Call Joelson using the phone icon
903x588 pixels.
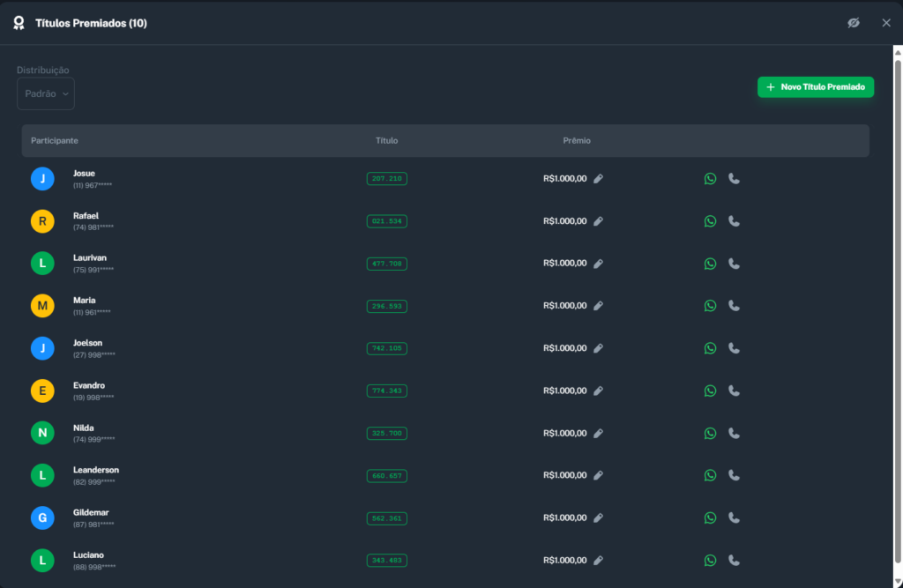pos(734,348)
